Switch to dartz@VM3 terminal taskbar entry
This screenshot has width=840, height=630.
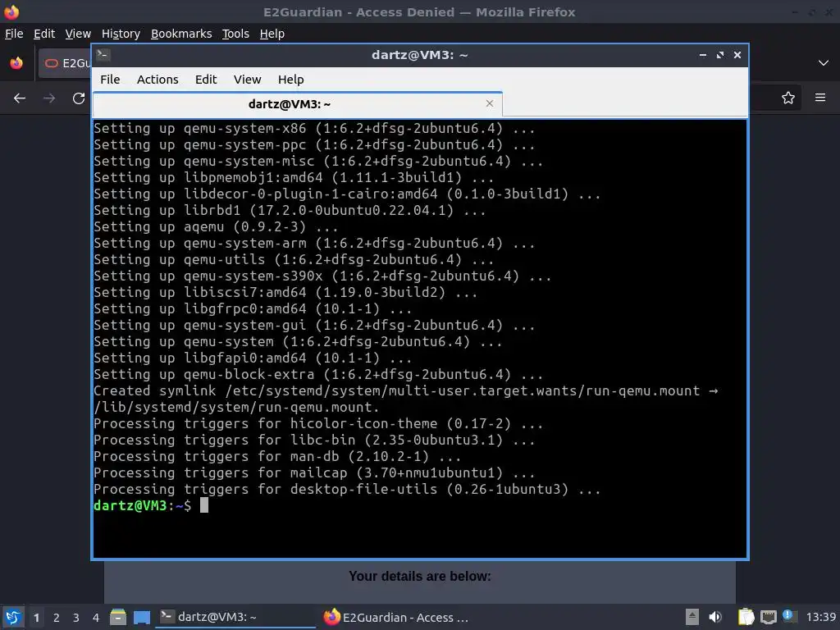(235, 617)
